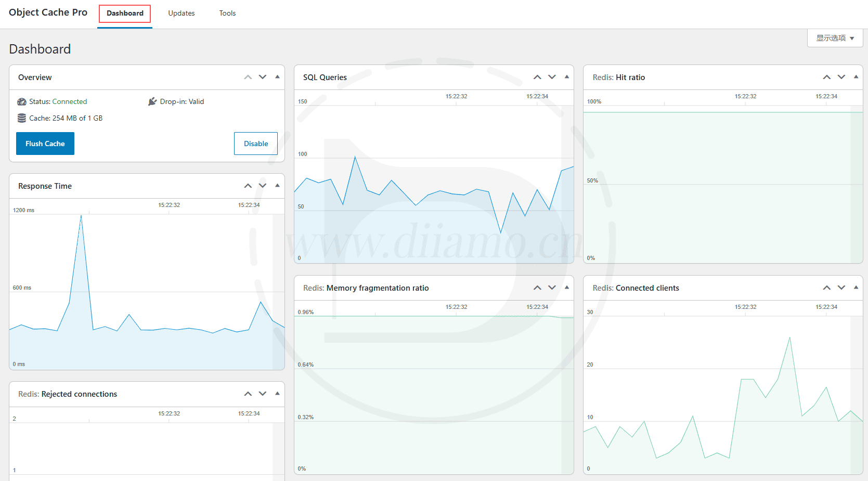This screenshot has height=481, width=868.
Task: Collapse the Response Time panel
Action: coord(277,186)
